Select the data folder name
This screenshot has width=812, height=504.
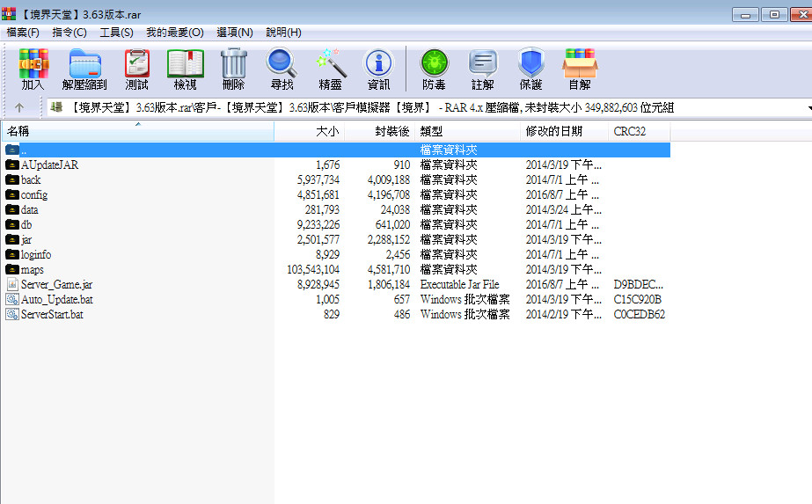30,210
